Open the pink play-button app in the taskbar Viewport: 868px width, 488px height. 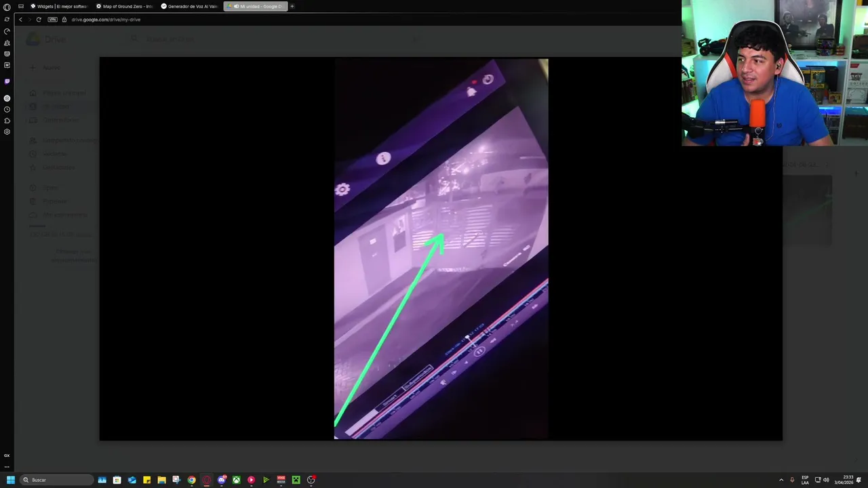tap(251, 480)
